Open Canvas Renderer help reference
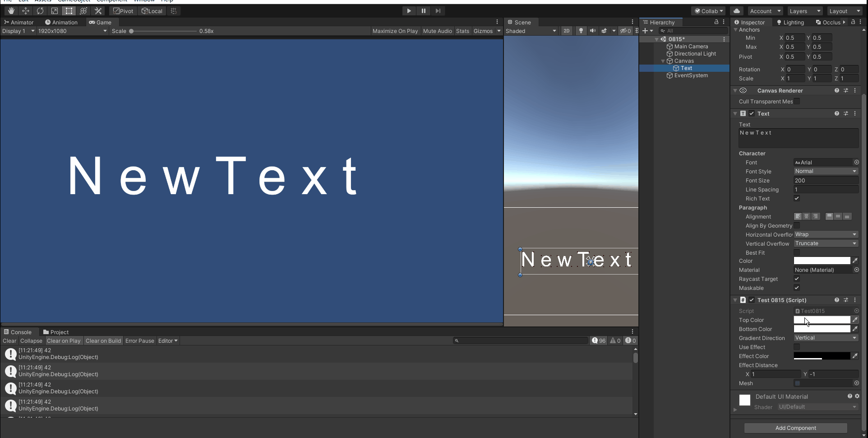868x438 pixels. tap(837, 90)
